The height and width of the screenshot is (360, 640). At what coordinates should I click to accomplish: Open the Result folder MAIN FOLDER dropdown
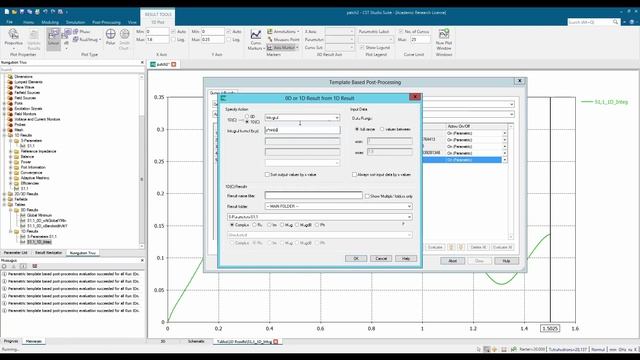point(338,207)
